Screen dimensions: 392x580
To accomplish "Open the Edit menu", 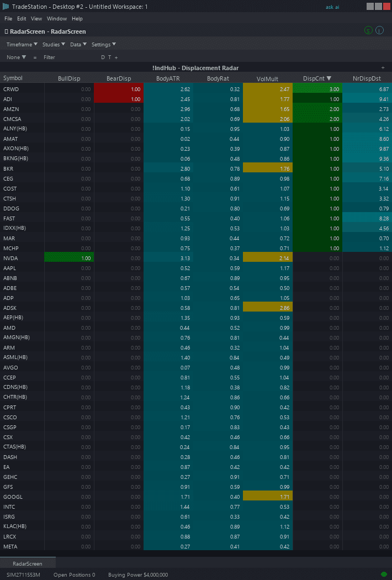I will click(22, 18).
